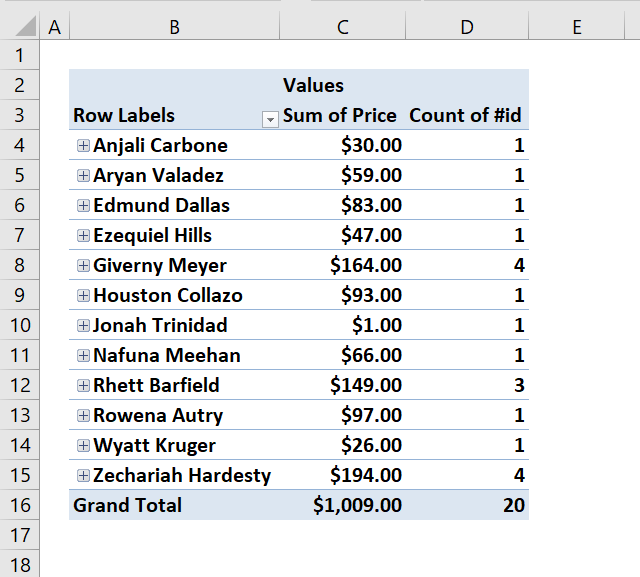
Task: Expand the Giverny Meyer details
Action: 83,266
